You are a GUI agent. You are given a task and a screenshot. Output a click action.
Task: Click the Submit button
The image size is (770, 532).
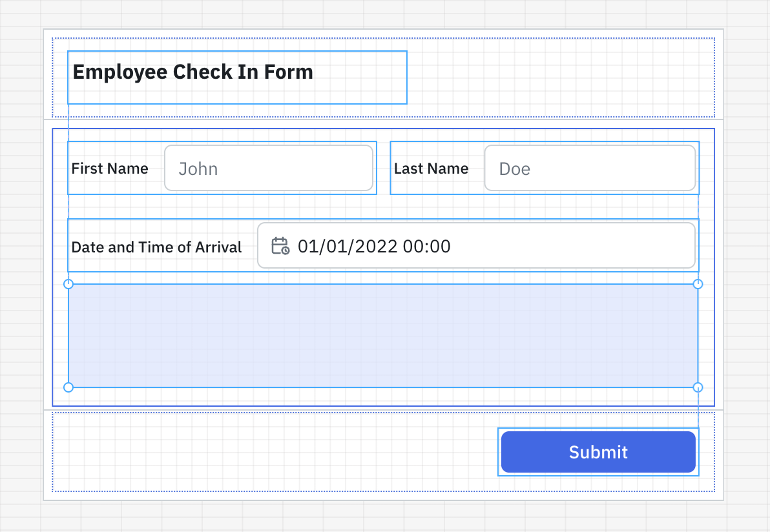598,452
